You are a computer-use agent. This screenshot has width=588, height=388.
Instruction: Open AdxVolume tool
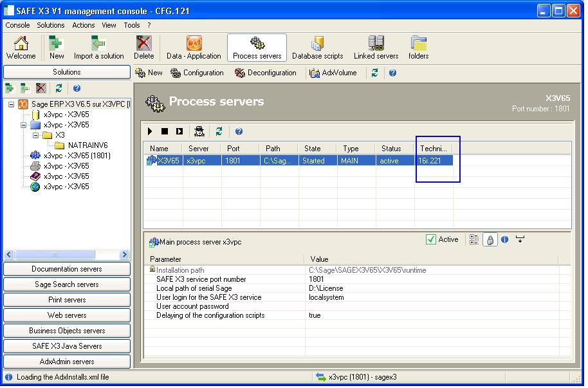tap(333, 73)
